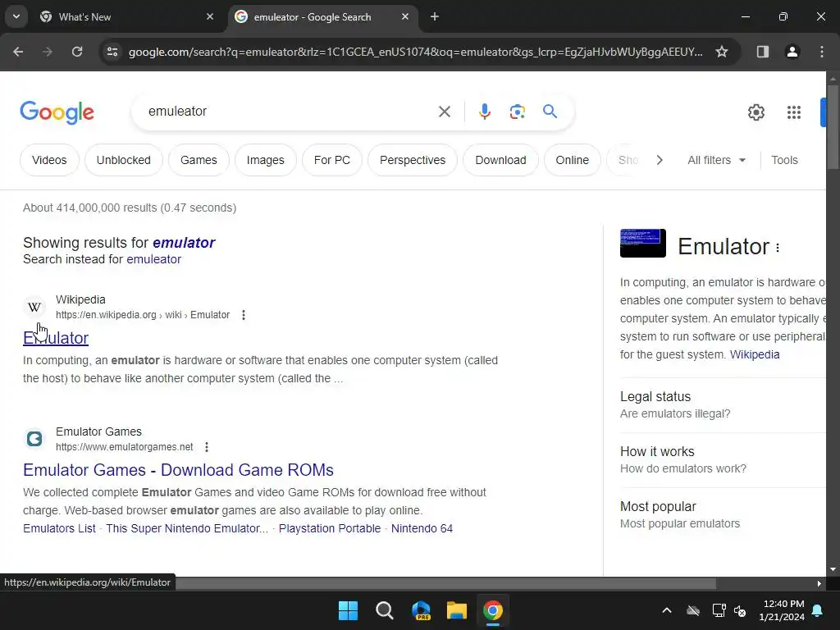The height and width of the screenshot is (630, 840).
Task: Click Wikipedia favicon in first result
Action: tap(34, 307)
